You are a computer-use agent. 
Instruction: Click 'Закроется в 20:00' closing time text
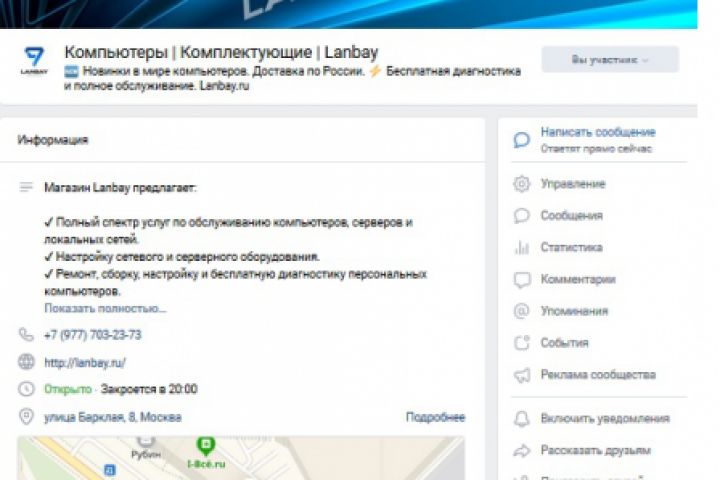(149, 389)
